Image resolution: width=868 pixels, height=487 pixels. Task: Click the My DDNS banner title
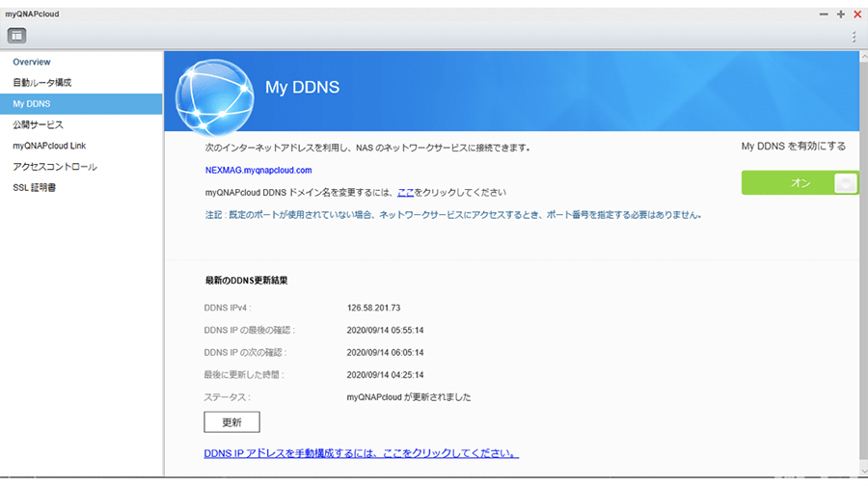(x=302, y=87)
